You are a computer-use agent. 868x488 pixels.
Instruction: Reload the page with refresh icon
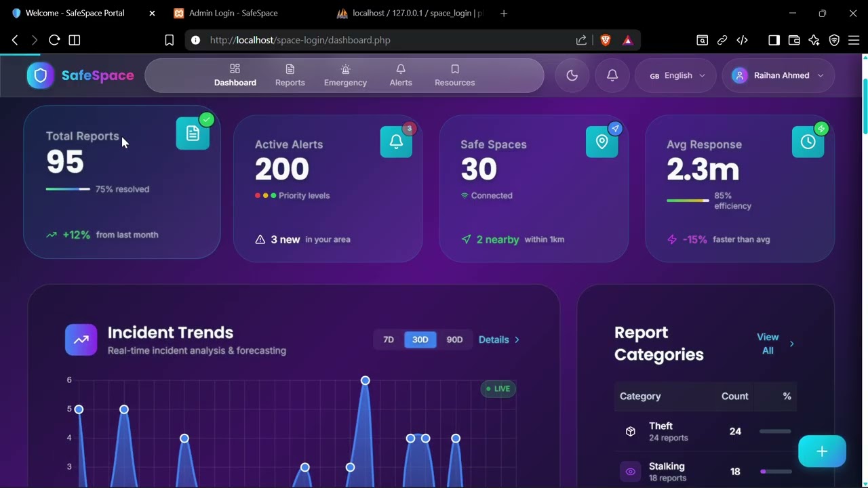[54, 40]
